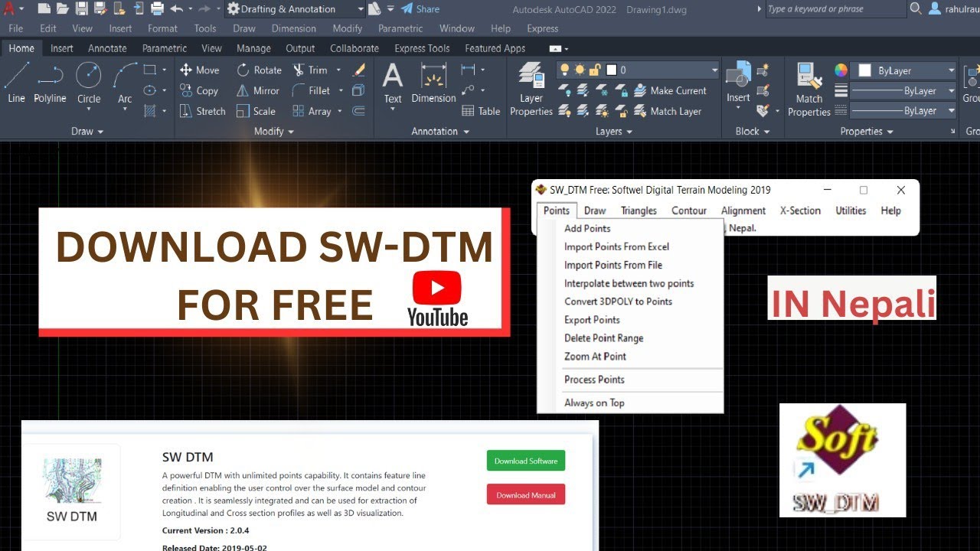Select the Polyline tool
The height and width of the screenshot is (551, 980).
coord(50,83)
